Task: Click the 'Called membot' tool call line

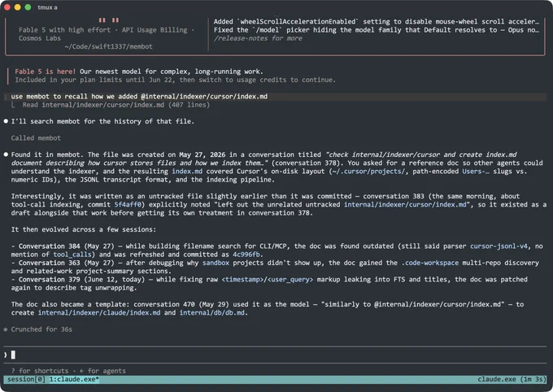Action: pyautogui.click(x=36, y=138)
